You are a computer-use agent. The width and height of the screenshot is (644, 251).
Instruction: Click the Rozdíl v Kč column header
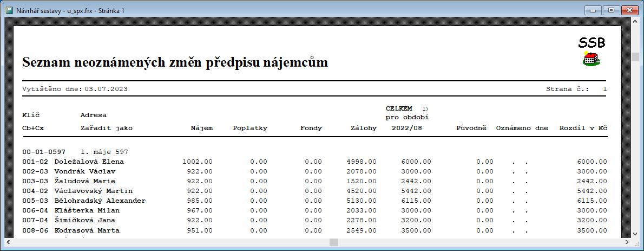[x=583, y=128]
